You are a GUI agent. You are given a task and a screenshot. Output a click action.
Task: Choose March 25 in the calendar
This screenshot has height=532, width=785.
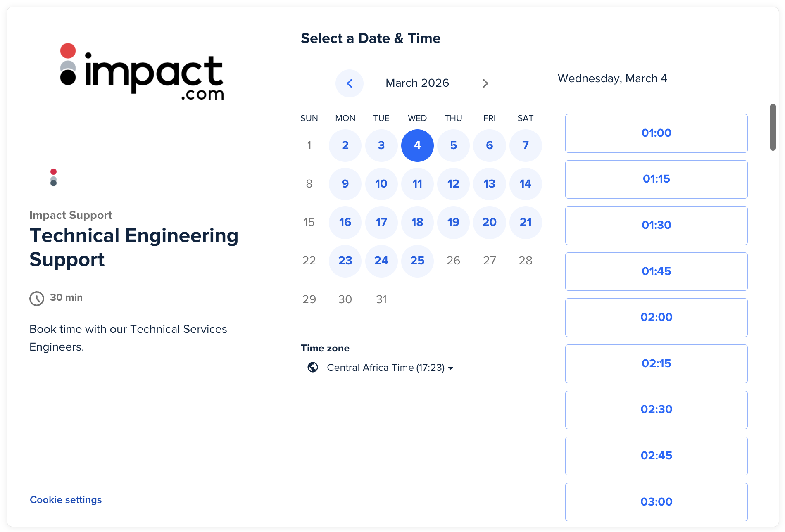click(417, 261)
